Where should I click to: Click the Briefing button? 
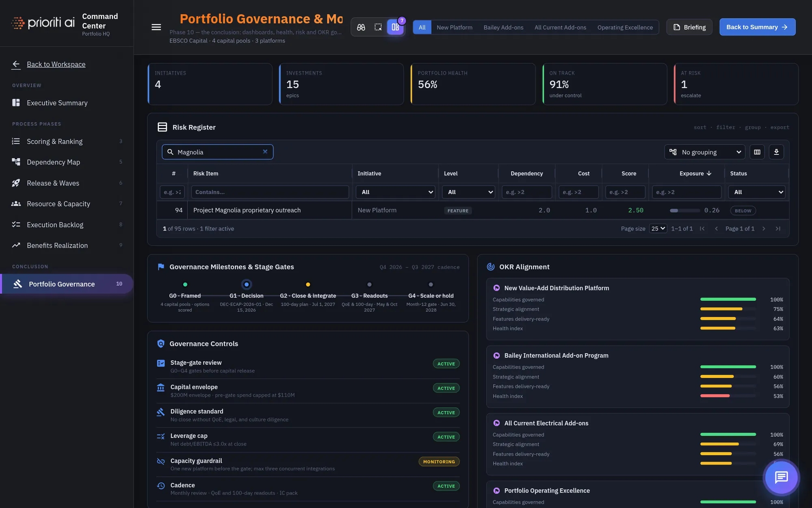click(x=689, y=27)
